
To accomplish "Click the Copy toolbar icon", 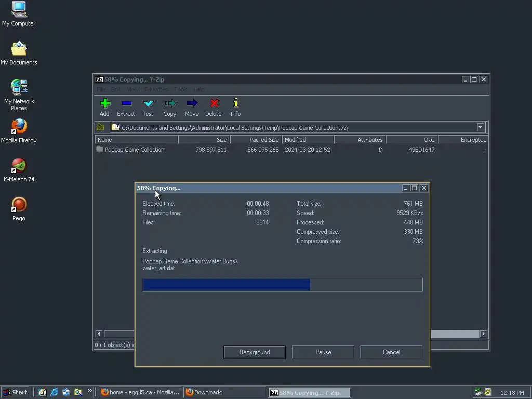I will tap(170, 107).
